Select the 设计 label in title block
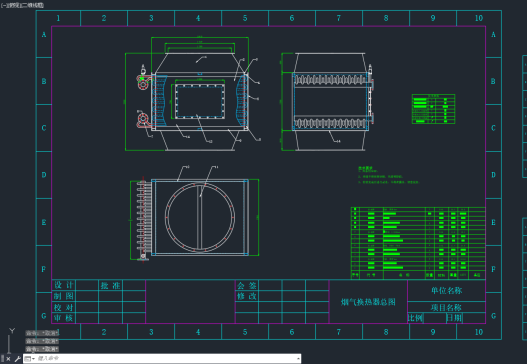527x364 pixels. tap(64, 285)
